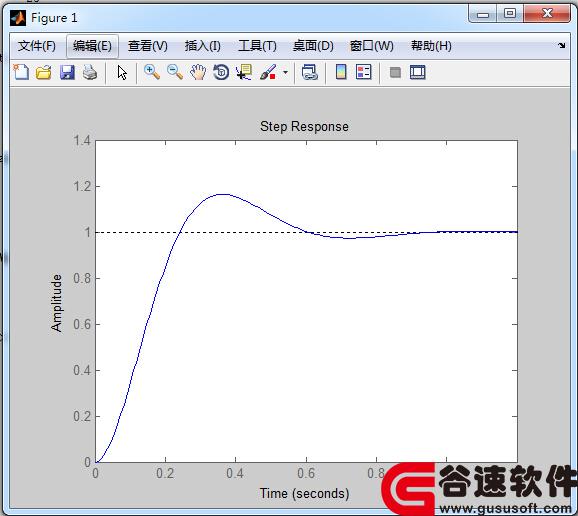Activate the Zoom In magnifier tool
578x516 pixels.
pos(152,72)
